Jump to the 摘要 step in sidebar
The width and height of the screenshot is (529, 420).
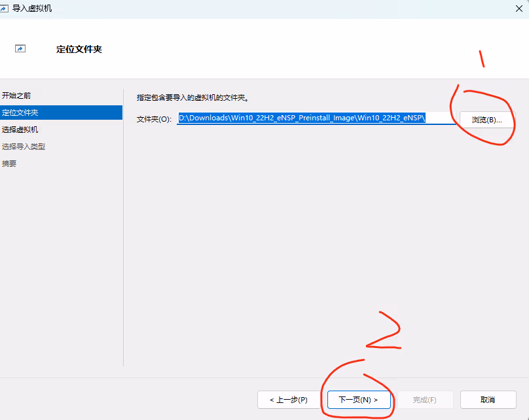[9, 164]
